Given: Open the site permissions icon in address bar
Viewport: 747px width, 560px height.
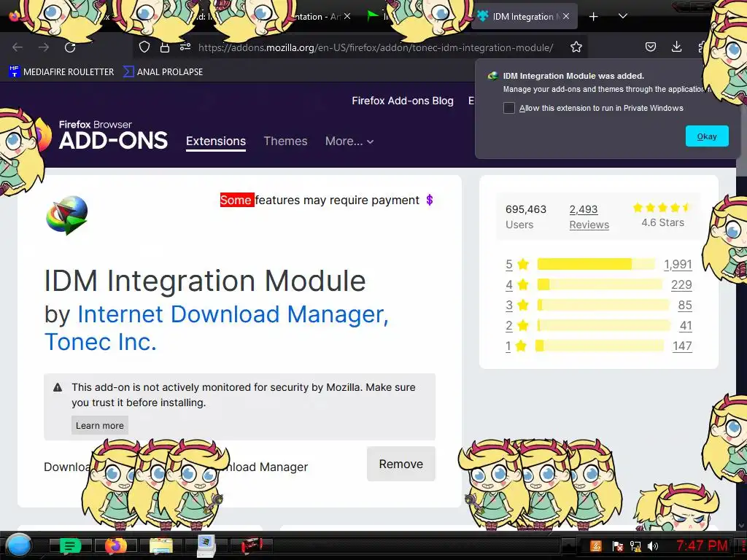Looking at the screenshot, I should tap(185, 47).
